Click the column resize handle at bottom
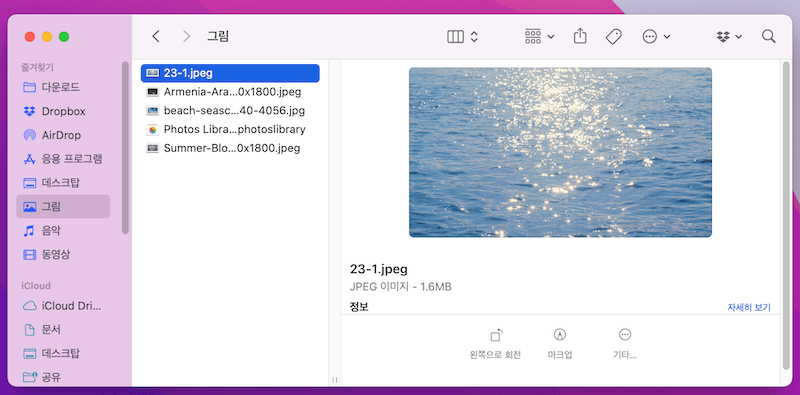The image size is (800, 395). [x=335, y=380]
